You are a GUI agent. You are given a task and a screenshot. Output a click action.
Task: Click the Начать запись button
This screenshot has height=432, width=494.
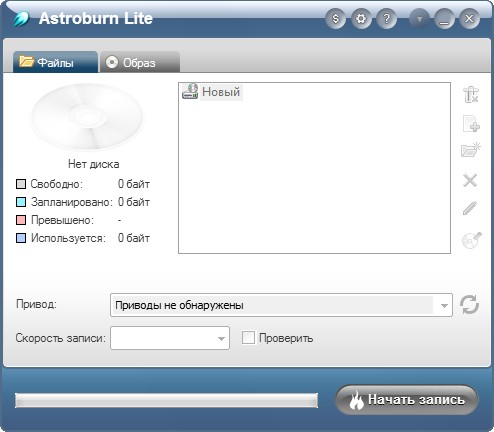[407, 400]
